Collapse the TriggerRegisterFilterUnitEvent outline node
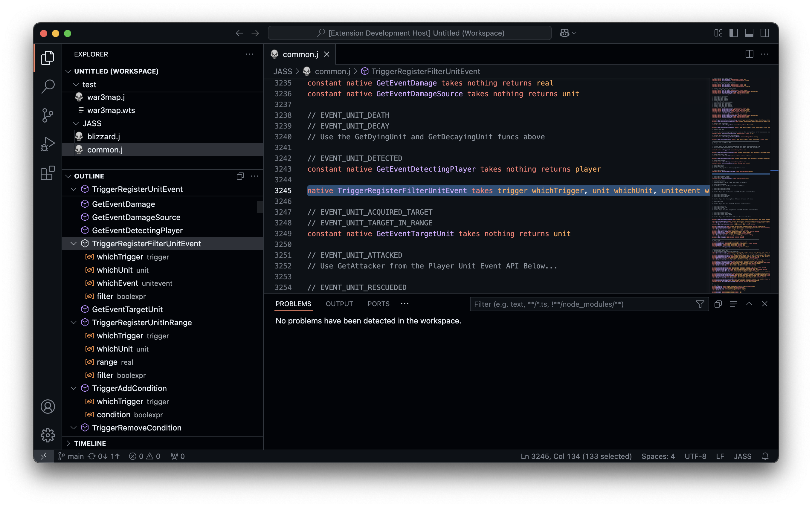The image size is (812, 507). coord(74,244)
